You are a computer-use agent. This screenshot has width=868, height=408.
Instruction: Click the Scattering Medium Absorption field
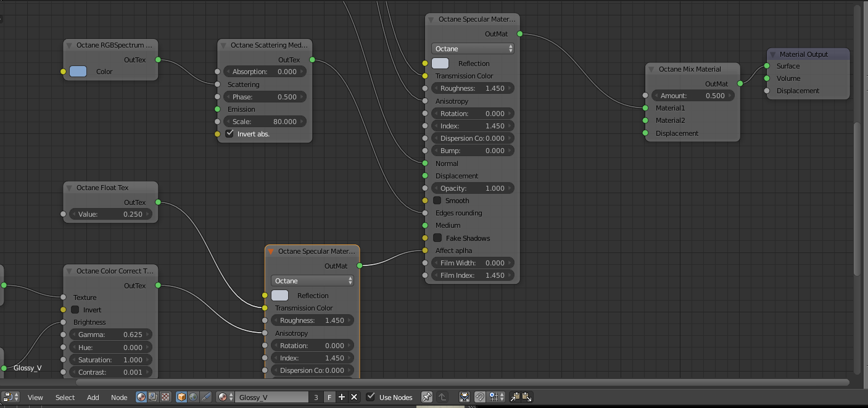point(265,72)
